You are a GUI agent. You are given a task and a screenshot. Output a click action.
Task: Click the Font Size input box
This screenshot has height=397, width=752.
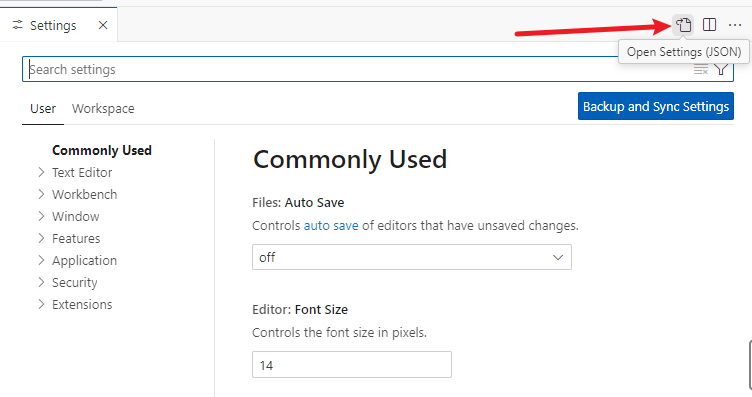pyautogui.click(x=352, y=364)
